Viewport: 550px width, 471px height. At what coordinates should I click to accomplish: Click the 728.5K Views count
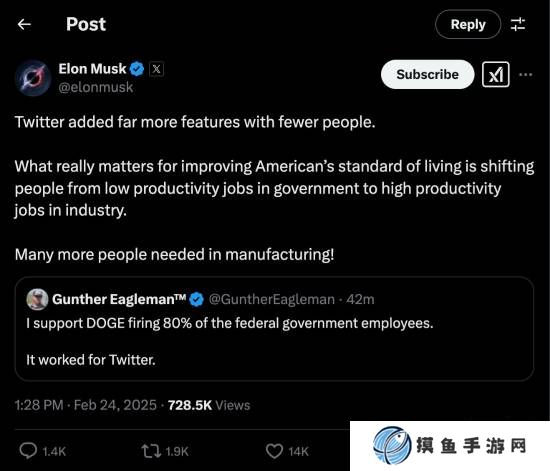(209, 405)
